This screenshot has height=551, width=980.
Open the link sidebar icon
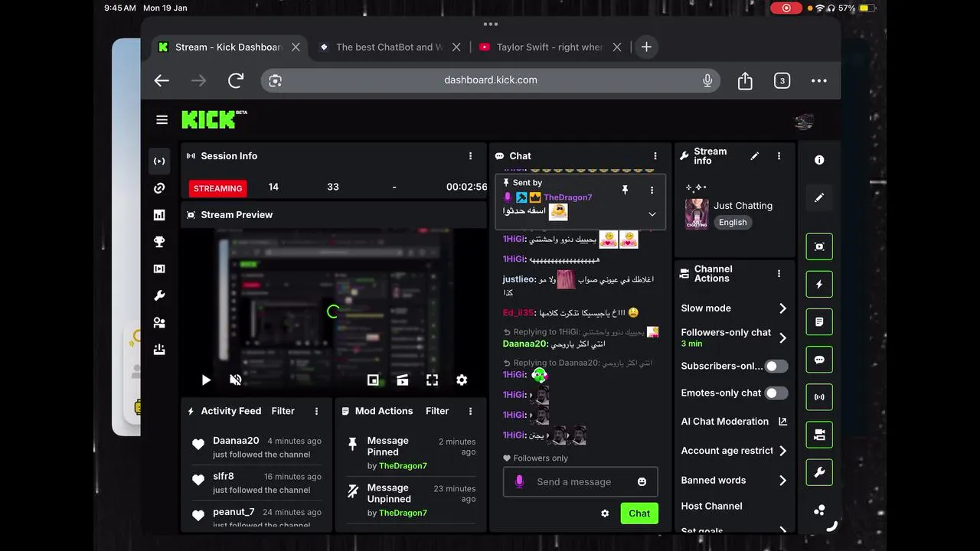pos(159,188)
